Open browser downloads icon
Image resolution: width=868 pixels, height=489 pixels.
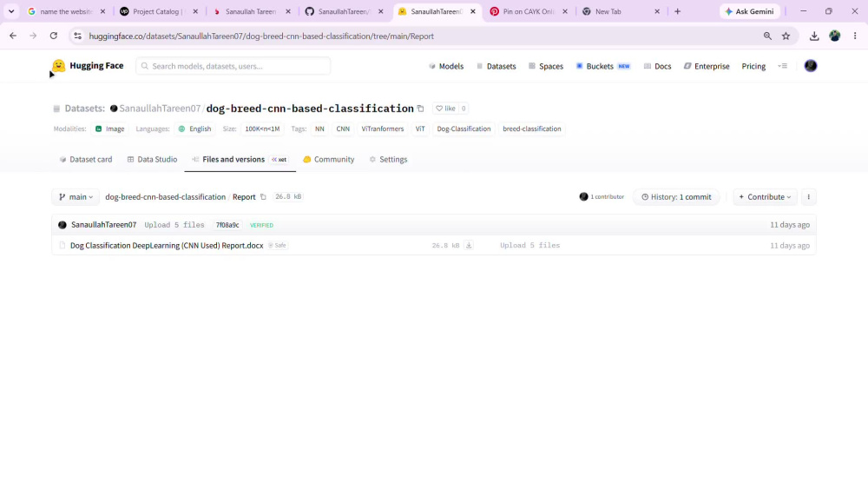(x=814, y=36)
